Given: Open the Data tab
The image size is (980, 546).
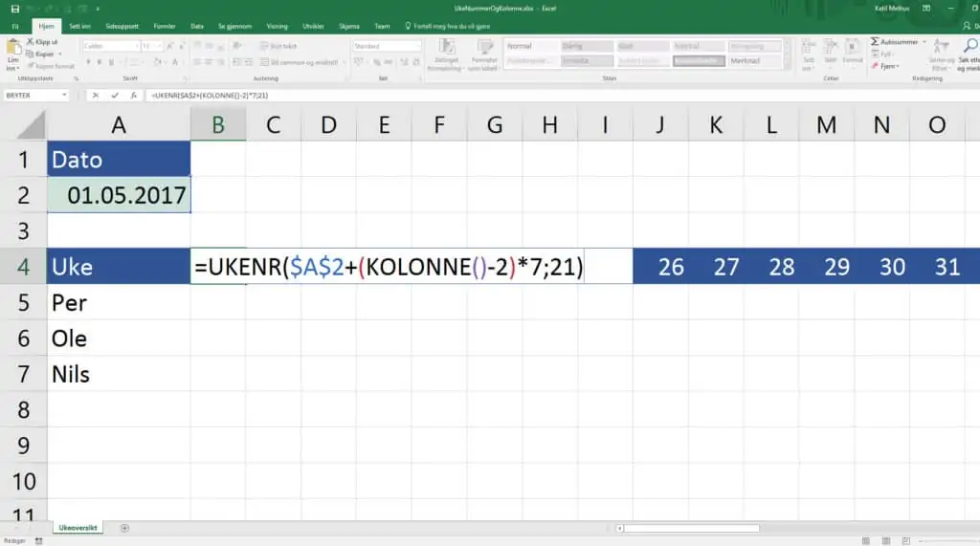Looking at the screenshot, I should click(197, 26).
